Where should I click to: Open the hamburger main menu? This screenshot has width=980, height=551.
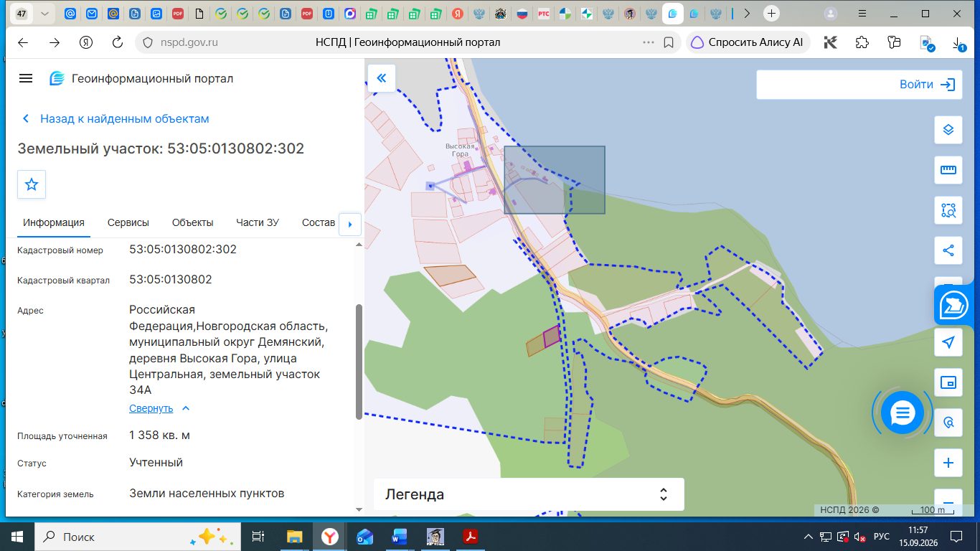click(26, 78)
